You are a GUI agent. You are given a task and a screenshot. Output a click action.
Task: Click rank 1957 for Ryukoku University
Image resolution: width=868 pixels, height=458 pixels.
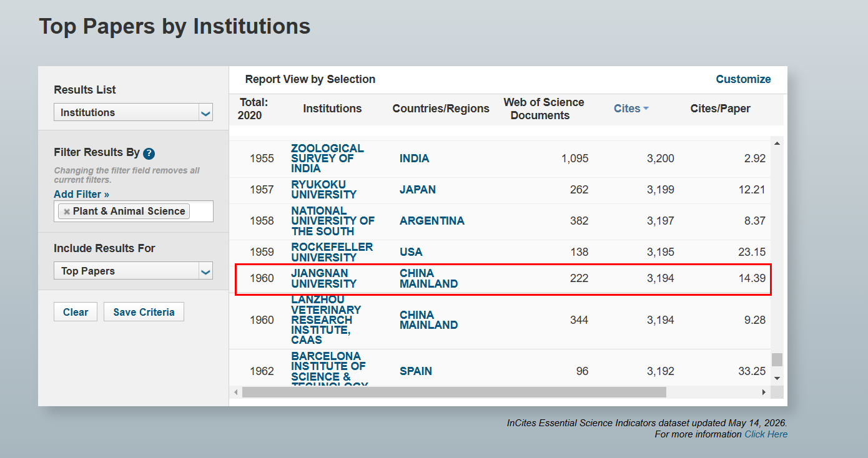[262, 190]
